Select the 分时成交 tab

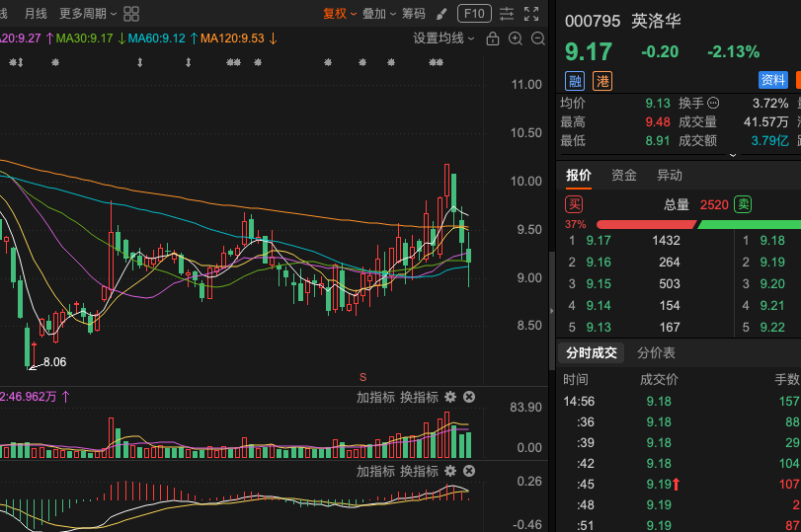pos(592,352)
